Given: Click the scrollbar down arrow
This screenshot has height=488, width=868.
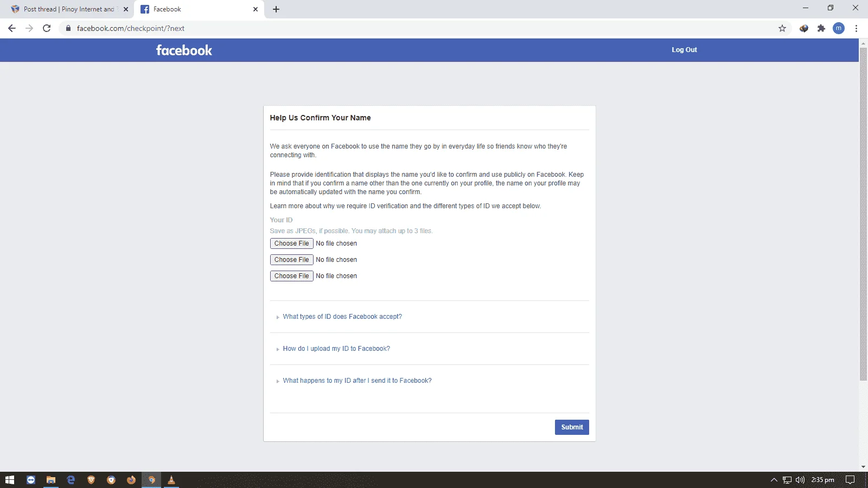Looking at the screenshot, I should point(864,467).
